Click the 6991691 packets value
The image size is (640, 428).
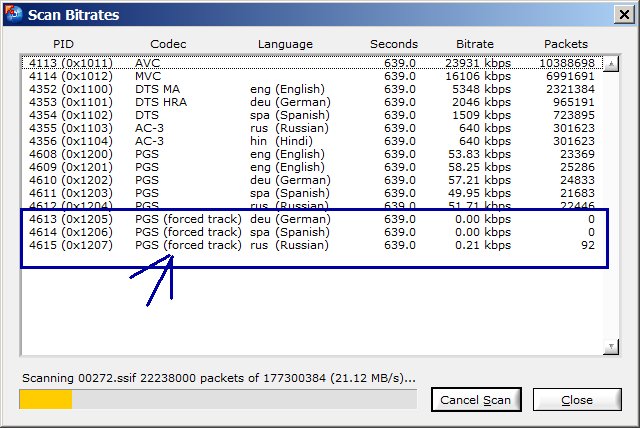(570, 76)
